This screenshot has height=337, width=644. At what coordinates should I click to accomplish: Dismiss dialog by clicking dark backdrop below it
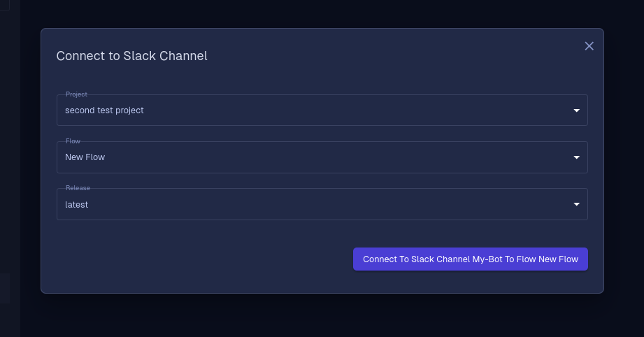point(322,316)
